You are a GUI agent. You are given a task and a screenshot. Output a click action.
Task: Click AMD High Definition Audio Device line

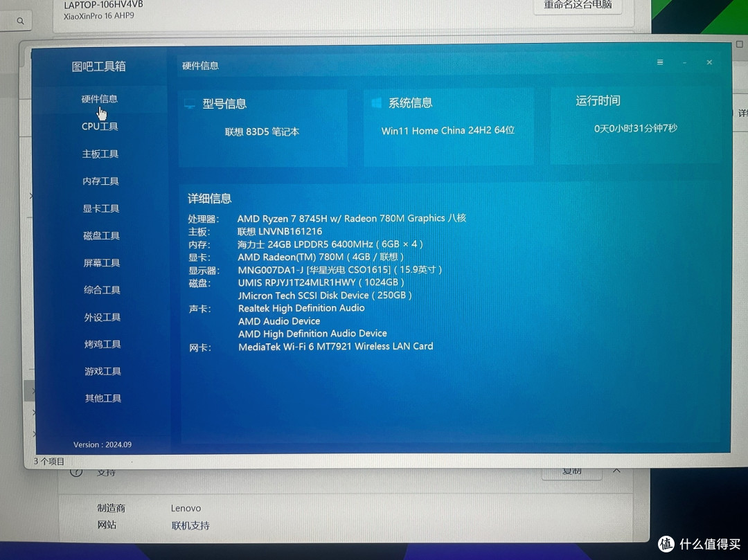[312, 334]
